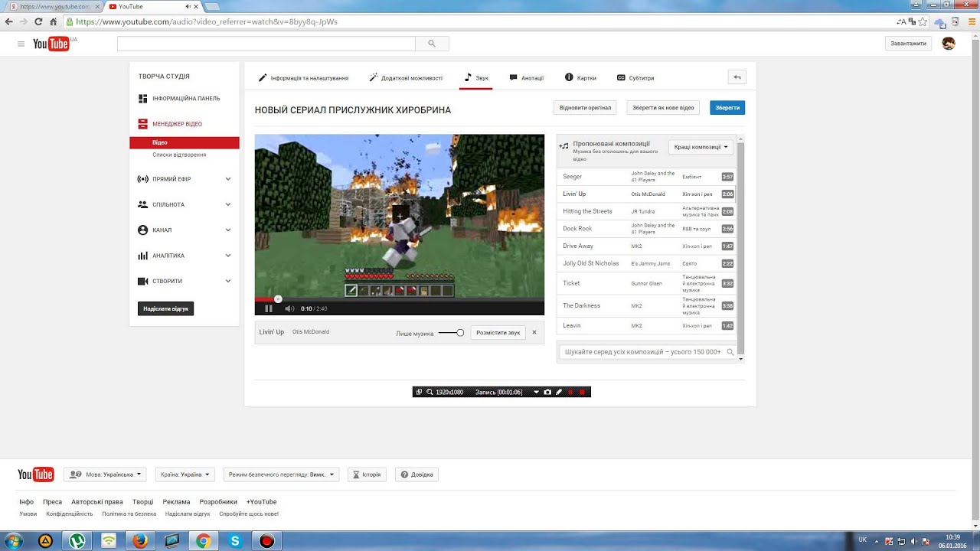Toggle the Лише музика music-only slider
The image size is (980, 551).
[452, 333]
